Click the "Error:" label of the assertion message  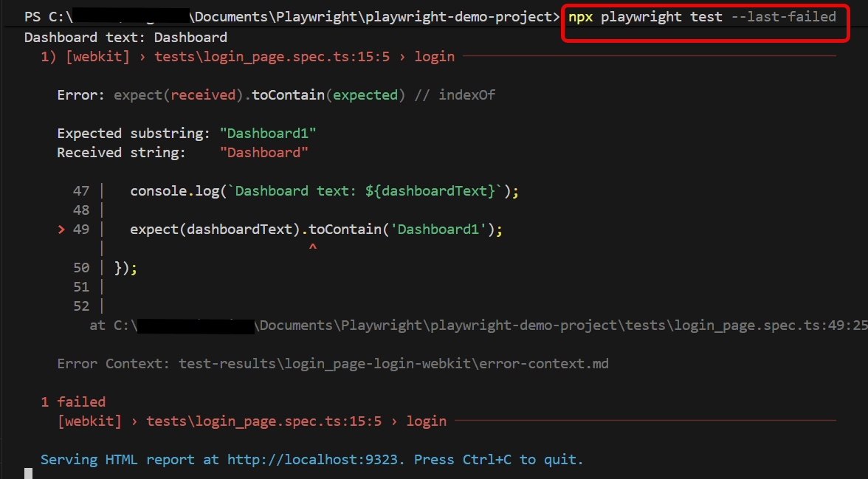77,95
